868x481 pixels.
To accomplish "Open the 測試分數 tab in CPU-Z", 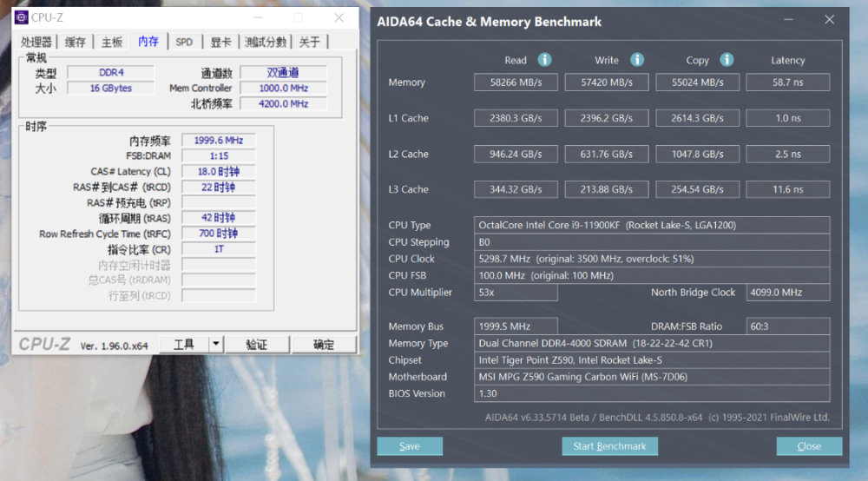I will tap(266, 42).
